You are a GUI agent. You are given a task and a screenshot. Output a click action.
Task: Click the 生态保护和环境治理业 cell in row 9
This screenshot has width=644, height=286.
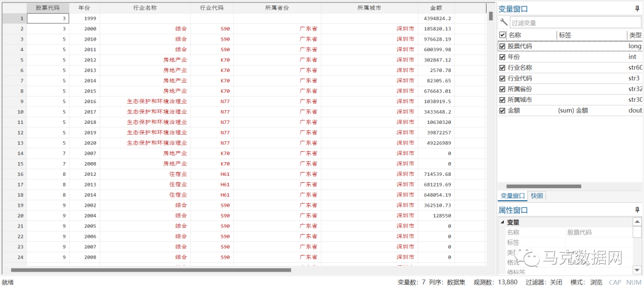(145, 101)
